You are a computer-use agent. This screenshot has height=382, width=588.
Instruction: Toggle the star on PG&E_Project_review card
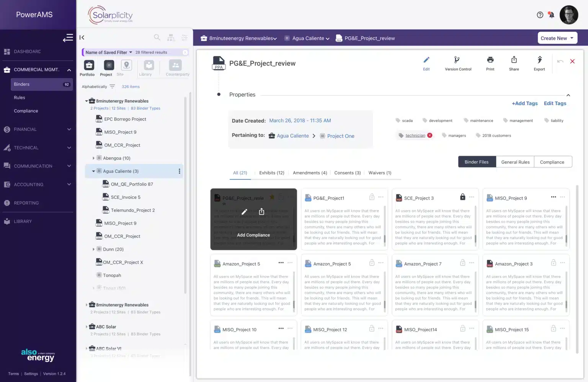[x=272, y=197]
